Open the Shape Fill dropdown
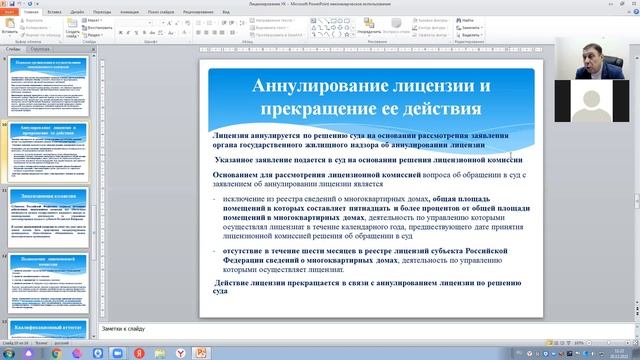 [x=430, y=20]
